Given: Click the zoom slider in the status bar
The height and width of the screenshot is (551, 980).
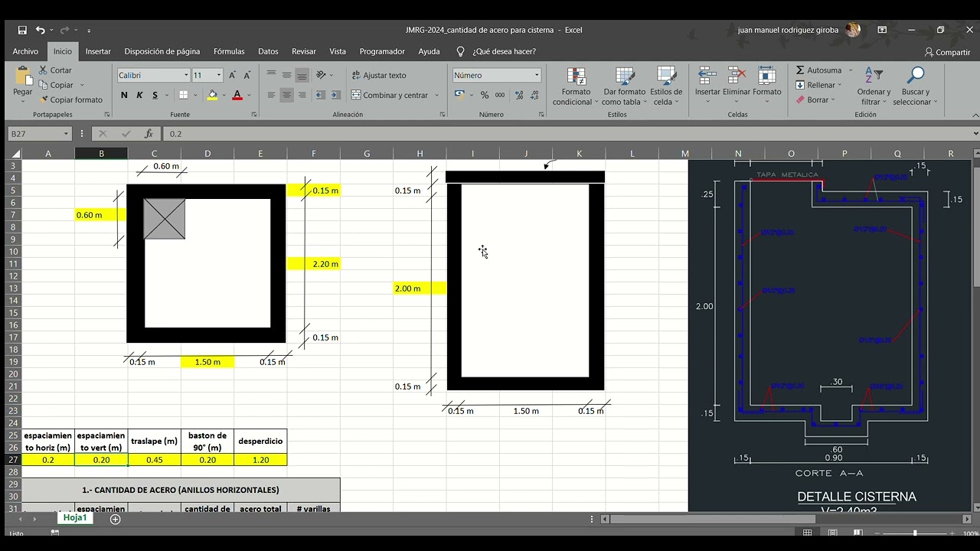Looking at the screenshot, I should pos(915,533).
